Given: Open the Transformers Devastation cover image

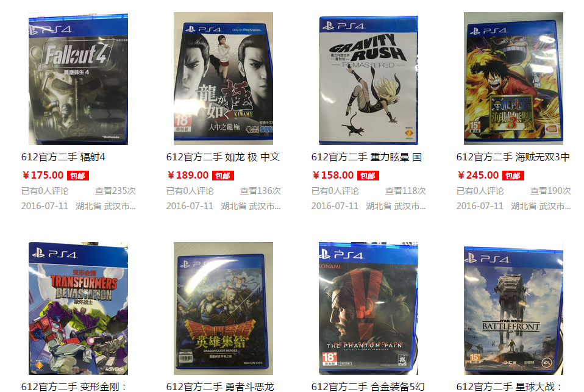Looking at the screenshot, I should pos(78,308).
